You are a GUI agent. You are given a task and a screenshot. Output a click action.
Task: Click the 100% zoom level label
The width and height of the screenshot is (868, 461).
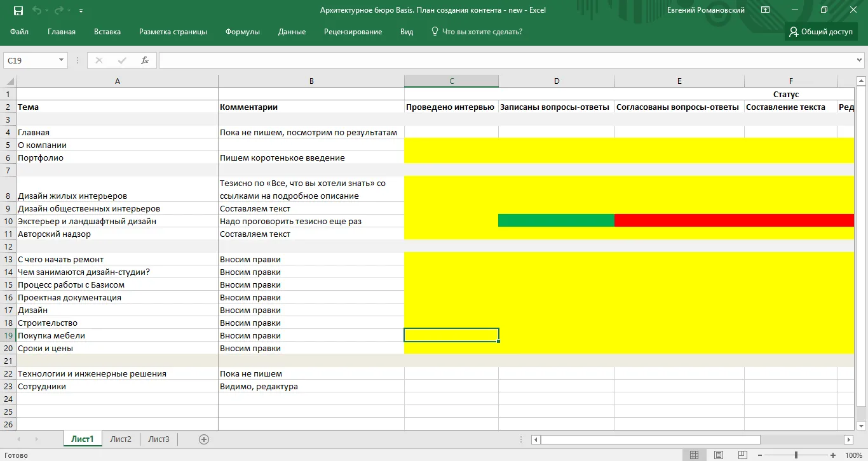click(x=853, y=455)
